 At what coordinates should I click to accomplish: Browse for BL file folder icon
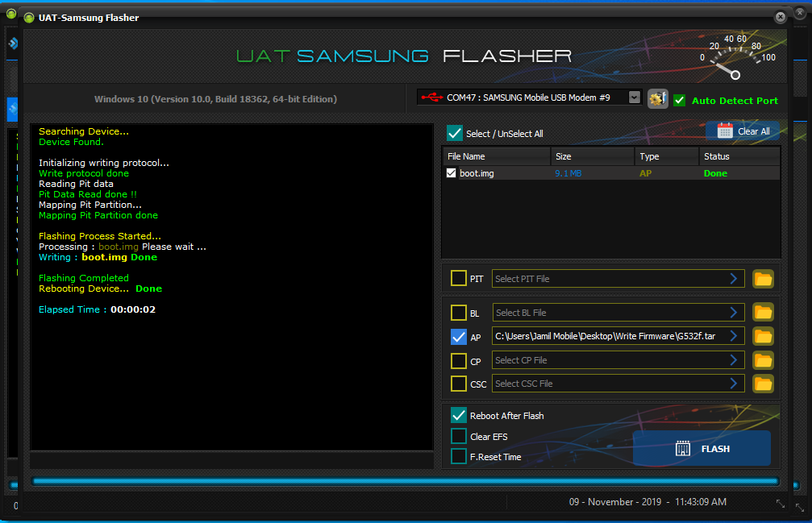[x=763, y=313]
